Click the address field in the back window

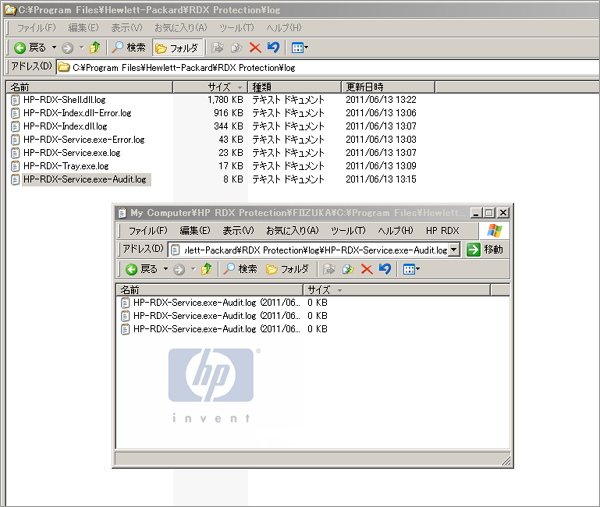click(x=300, y=67)
